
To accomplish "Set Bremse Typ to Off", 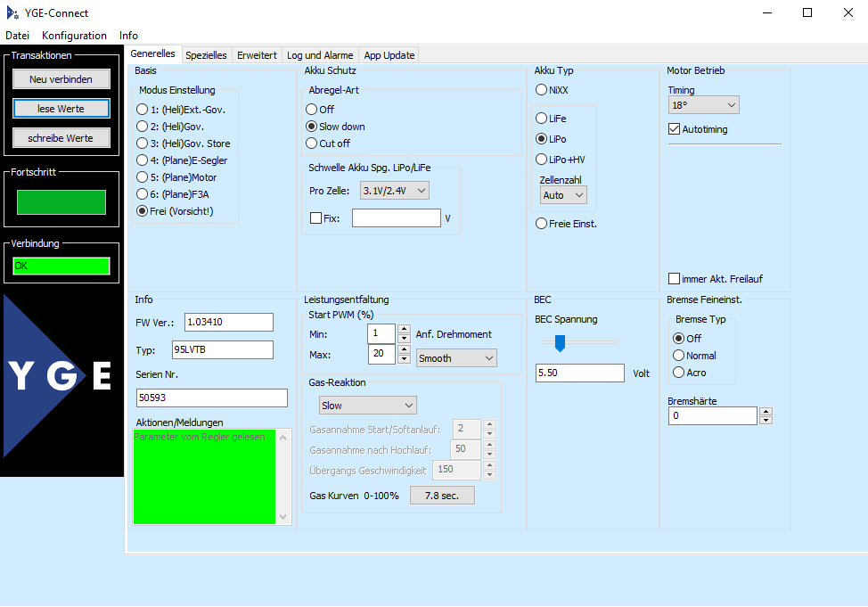I will (x=687, y=339).
